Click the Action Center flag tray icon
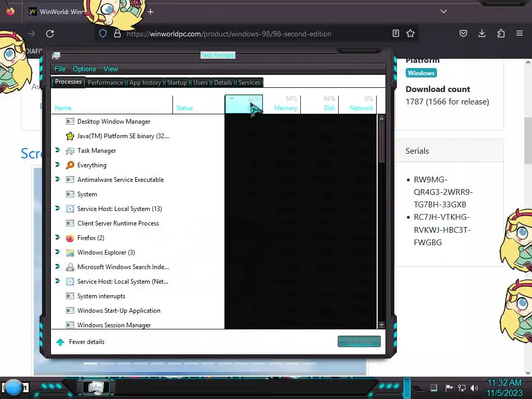532x399 pixels. tap(449, 388)
